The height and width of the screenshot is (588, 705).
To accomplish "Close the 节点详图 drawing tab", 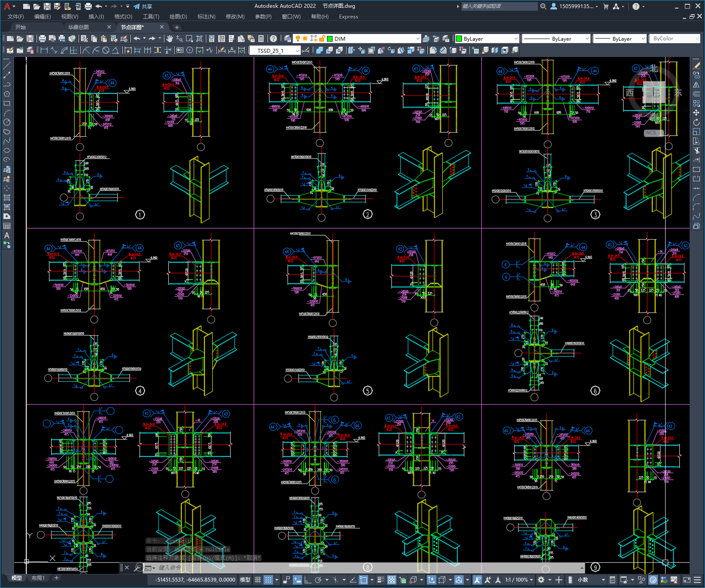I will 162,27.
